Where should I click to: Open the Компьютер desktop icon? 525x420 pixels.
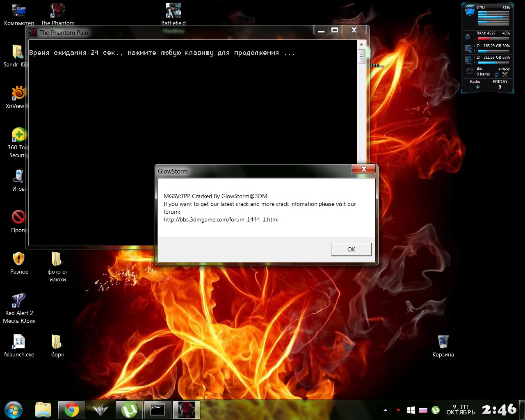pos(19,14)
